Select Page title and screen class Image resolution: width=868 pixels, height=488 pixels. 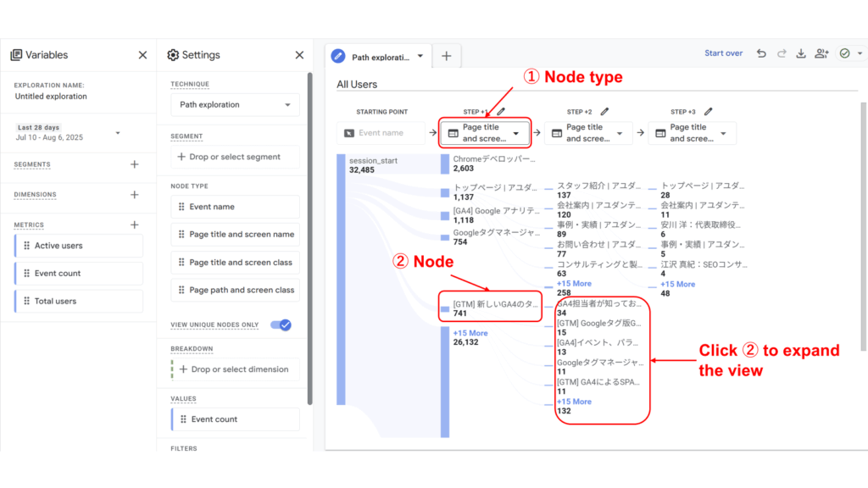236,263
